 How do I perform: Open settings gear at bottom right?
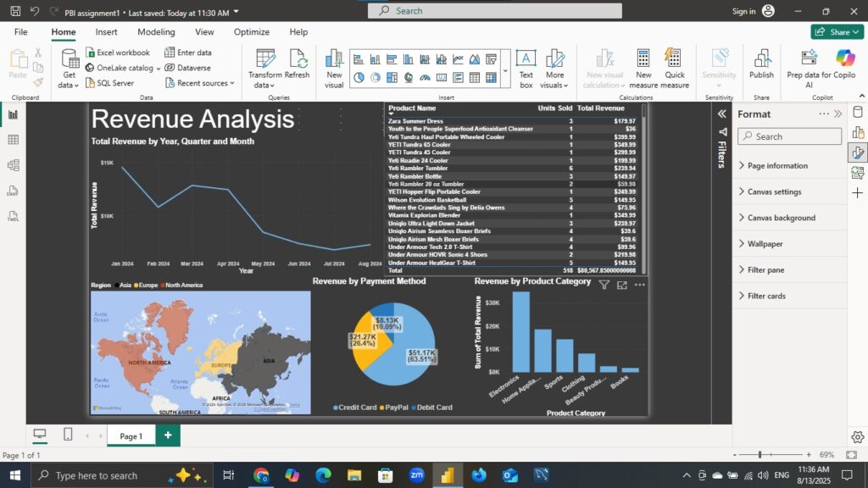[x=858, y=437]
